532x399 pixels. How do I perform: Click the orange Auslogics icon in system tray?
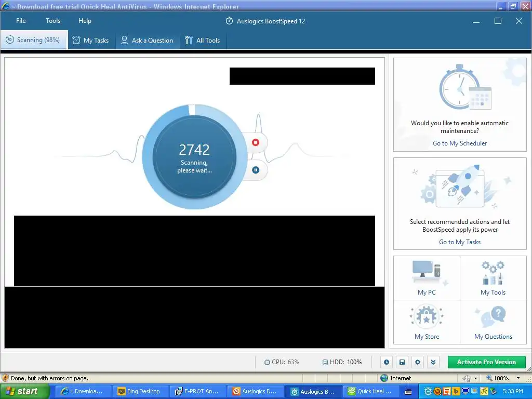click(437, 391)
